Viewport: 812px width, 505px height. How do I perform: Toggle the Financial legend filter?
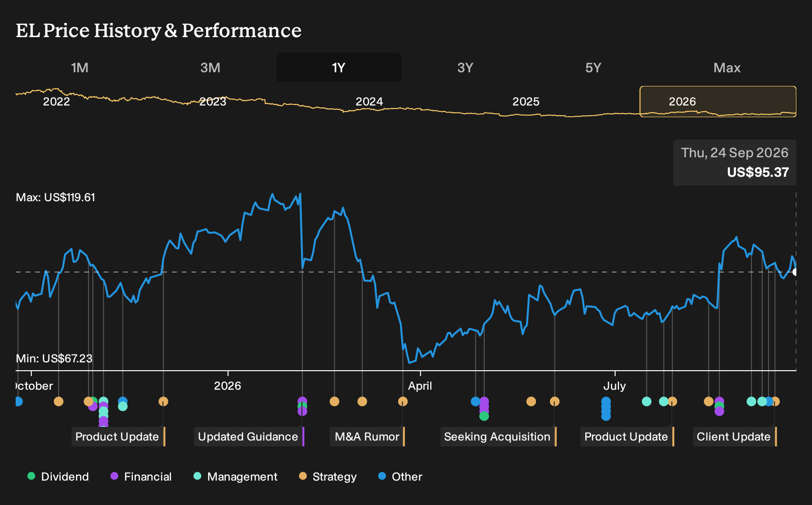[141, 477]
